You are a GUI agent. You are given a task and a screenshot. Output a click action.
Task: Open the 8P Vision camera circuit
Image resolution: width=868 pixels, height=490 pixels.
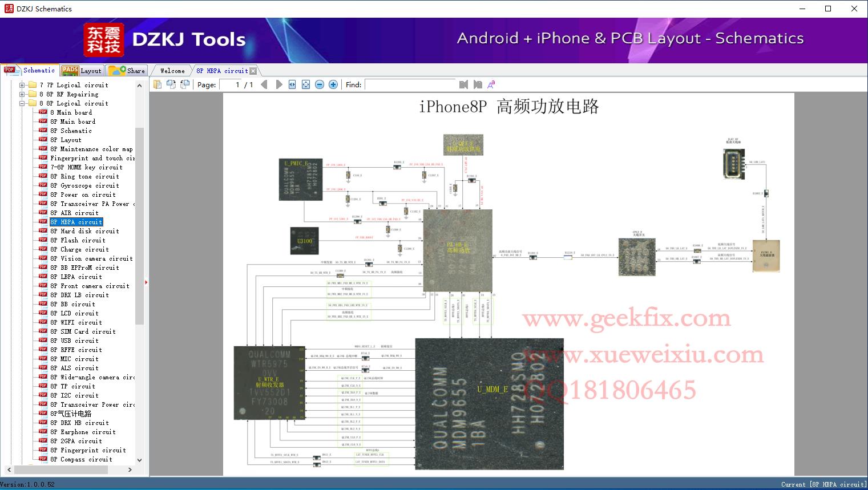[x=91, y=258]
